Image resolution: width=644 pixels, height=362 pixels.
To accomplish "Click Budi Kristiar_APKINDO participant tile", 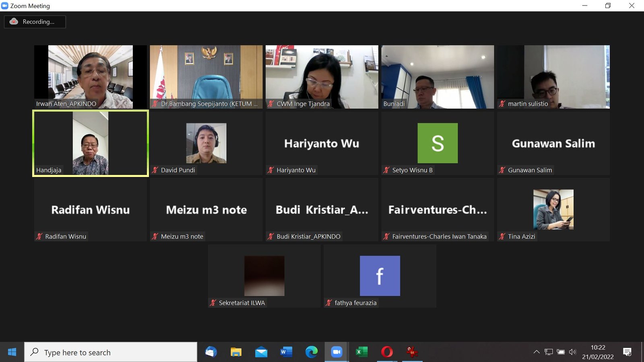I will tap(322, 210).
